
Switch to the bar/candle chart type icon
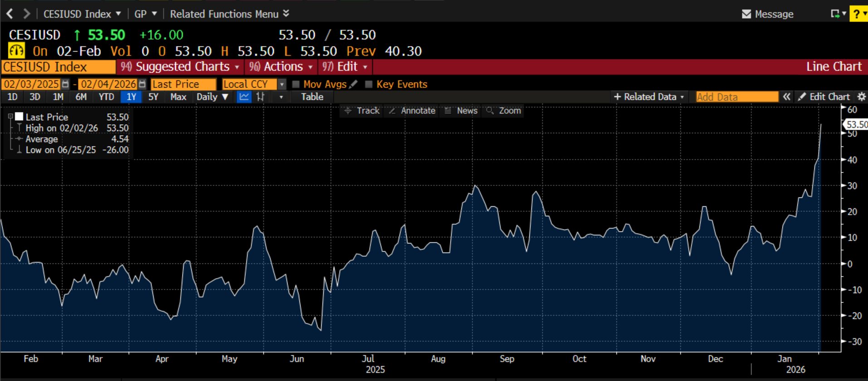(x=260, y=97)
